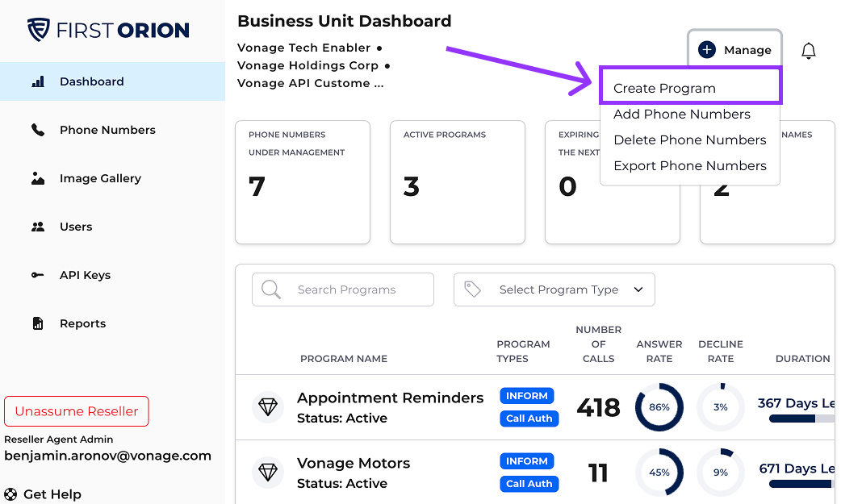This screenshot has width=841, height=504.
Task: Click the DECLINE RATE column header
Action: 720,352
